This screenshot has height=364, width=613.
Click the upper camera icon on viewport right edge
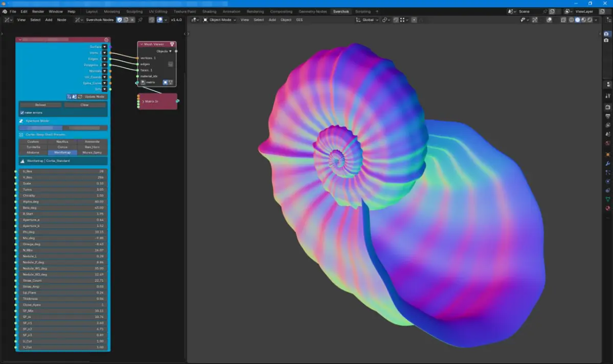pyautogui.click(x=606, y=34)
